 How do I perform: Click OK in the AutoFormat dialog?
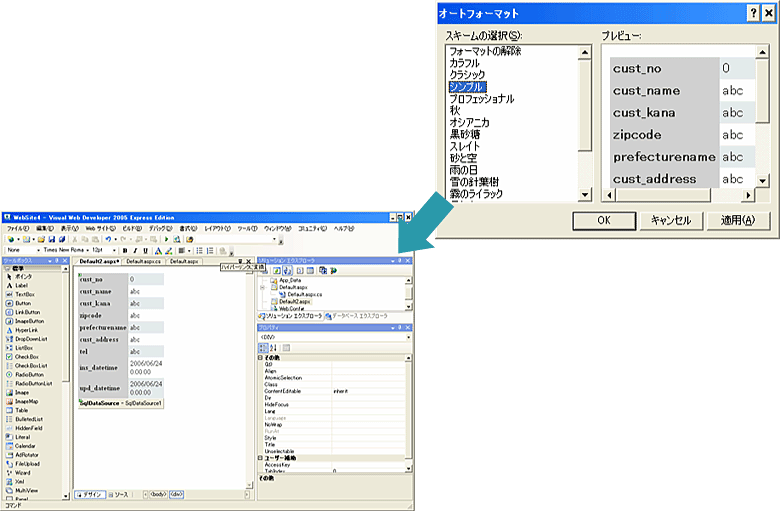(x=602, y=220)
